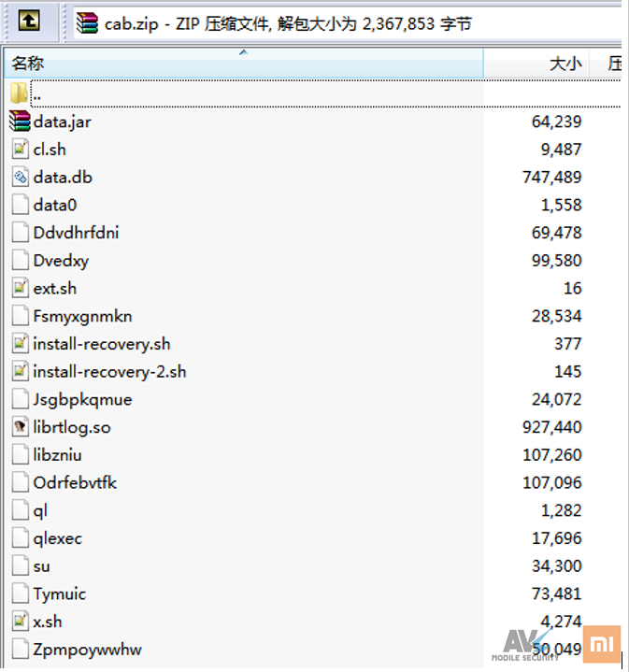Click the install-recovery-2.sh file name

click(109, 372)
